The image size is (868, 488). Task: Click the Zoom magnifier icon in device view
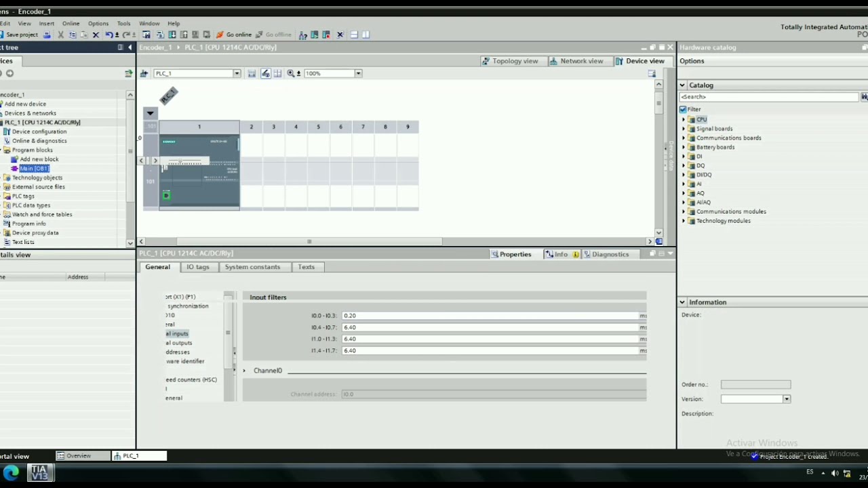(x=291, y=73)
